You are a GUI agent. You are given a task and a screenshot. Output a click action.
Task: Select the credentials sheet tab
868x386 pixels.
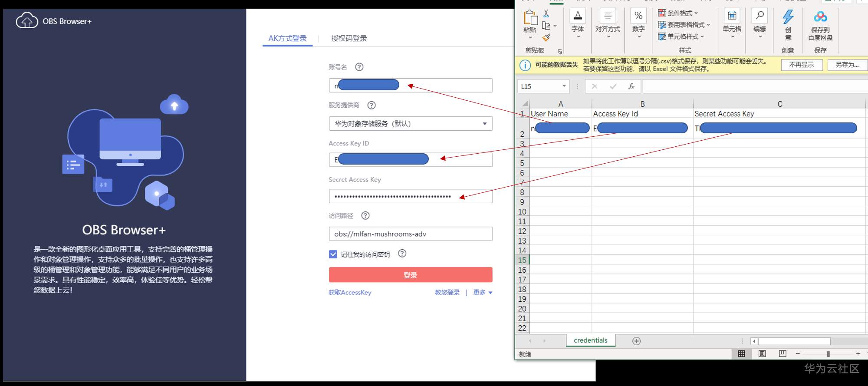click(590, 340)
